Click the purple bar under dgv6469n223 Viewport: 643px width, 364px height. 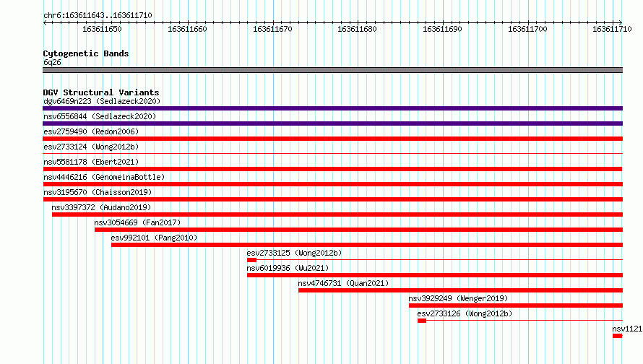pyautogui.click(x=332, y=108)
